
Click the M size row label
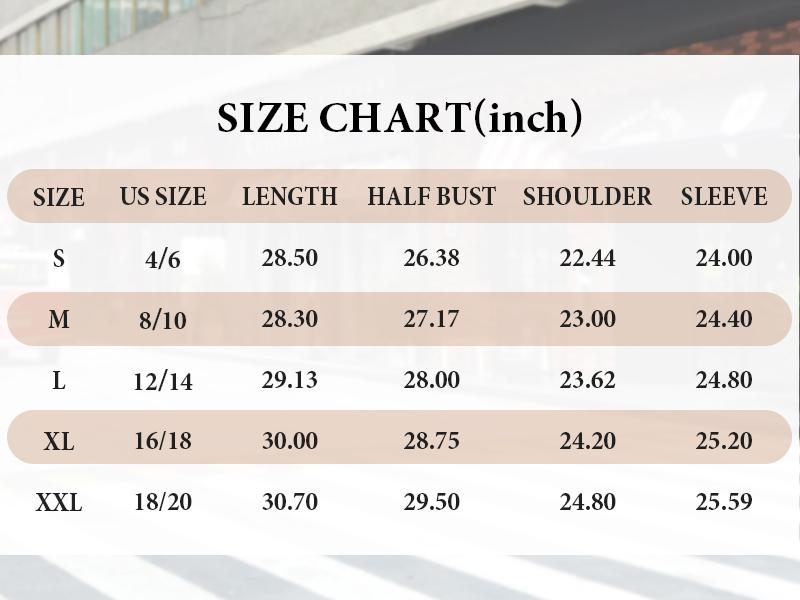(x=59, y=320)
